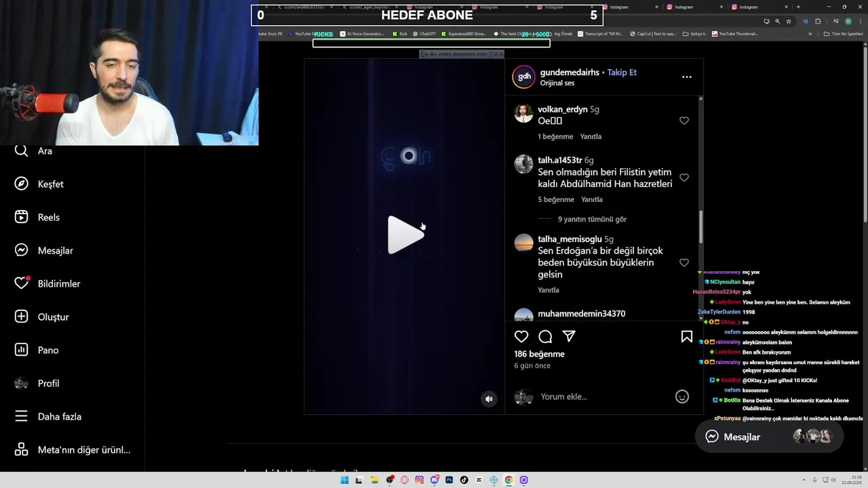868x488 pixels.
Task: Show hidden system tray icons chevron
Action: click(x=804, y=480)
